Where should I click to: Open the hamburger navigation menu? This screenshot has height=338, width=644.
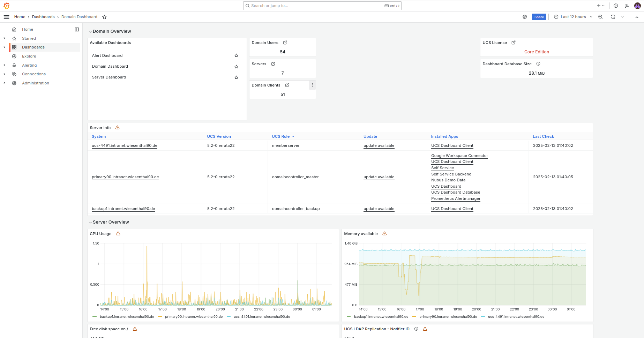[x=6, y=17]
